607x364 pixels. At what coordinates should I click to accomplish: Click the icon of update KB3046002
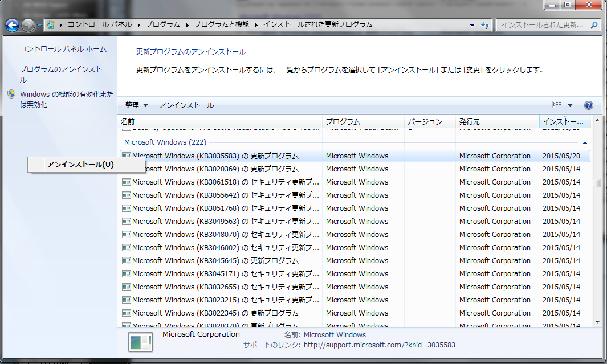[x=126, y=248]
